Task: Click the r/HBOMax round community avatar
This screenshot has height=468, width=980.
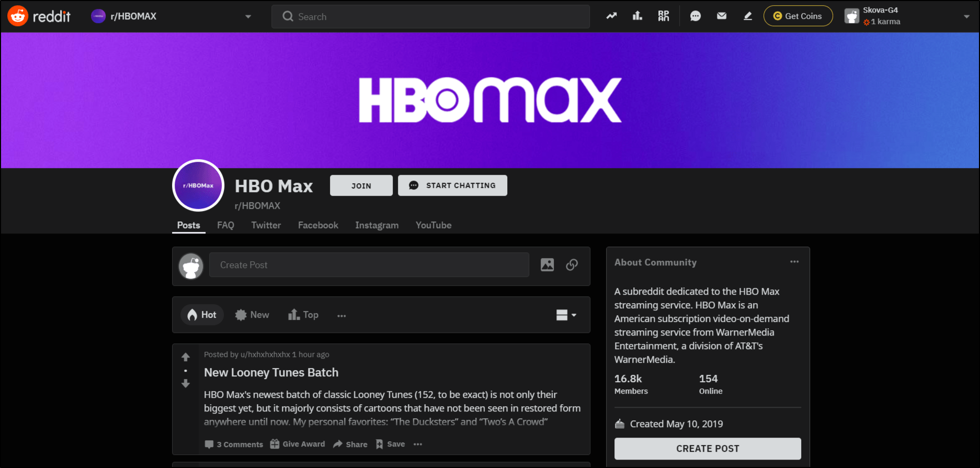Action: pos(198,185)
